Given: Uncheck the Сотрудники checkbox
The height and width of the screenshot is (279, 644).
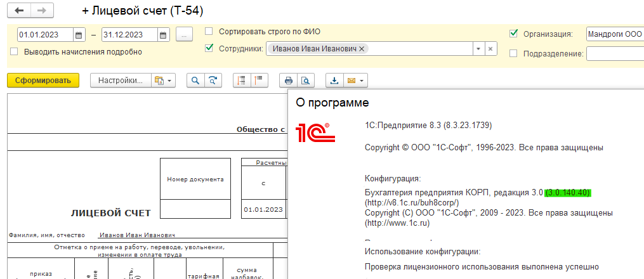Looking at the screenshot, I should coord(209,48).
